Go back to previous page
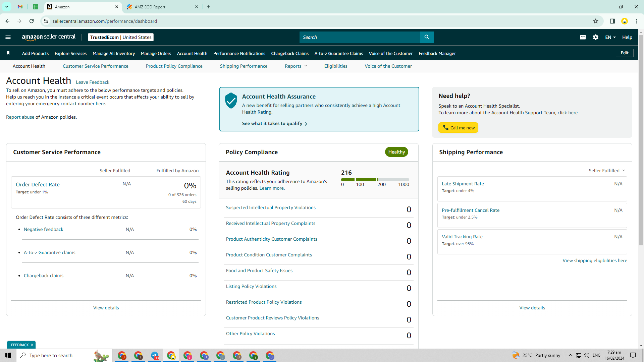Viewport: 644px width, 362px height. (7, 21)
